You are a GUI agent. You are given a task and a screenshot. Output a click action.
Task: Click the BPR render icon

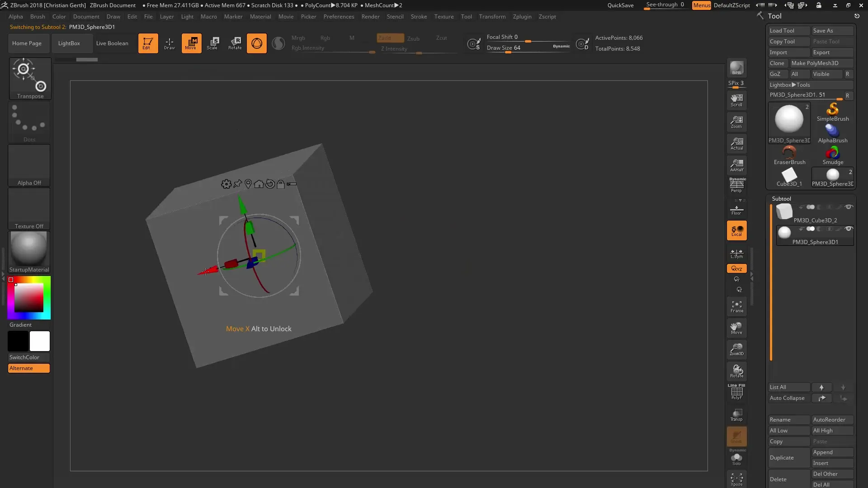click(x=736, y=68)
